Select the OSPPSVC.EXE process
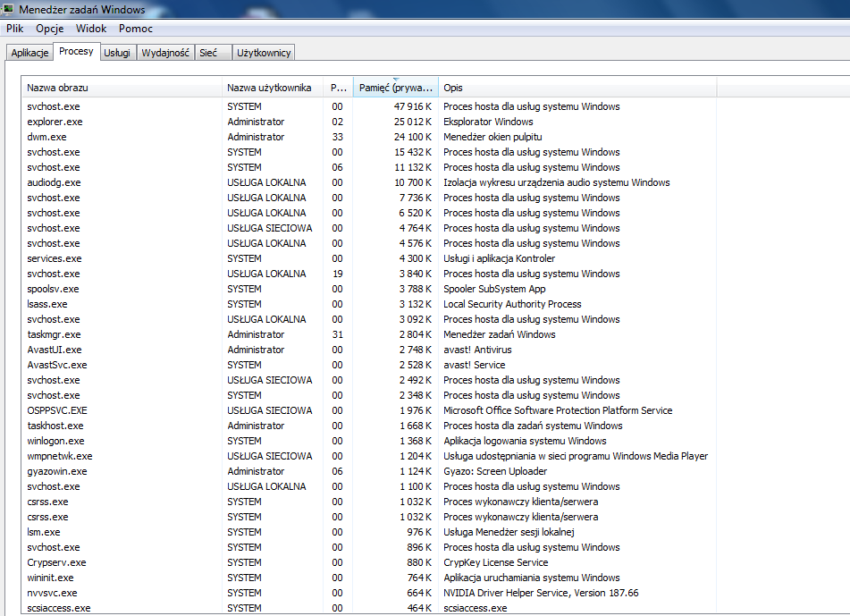This screenshot has height=616, width=850. (x=368, y=410)
